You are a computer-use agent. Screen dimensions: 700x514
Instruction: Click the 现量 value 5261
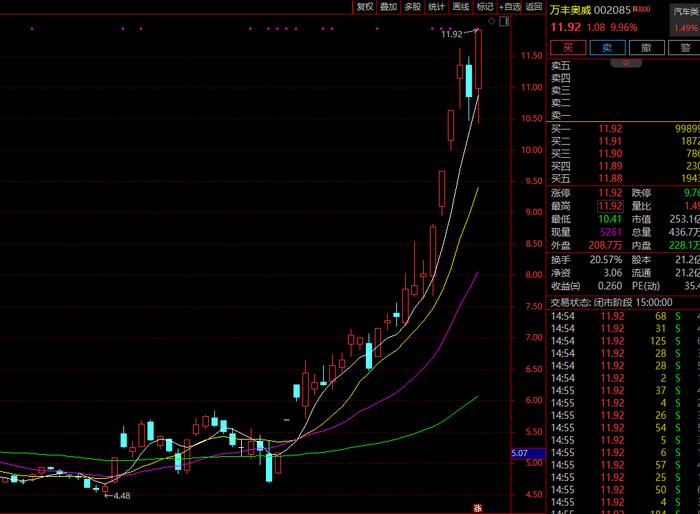[x=610, y=232]
